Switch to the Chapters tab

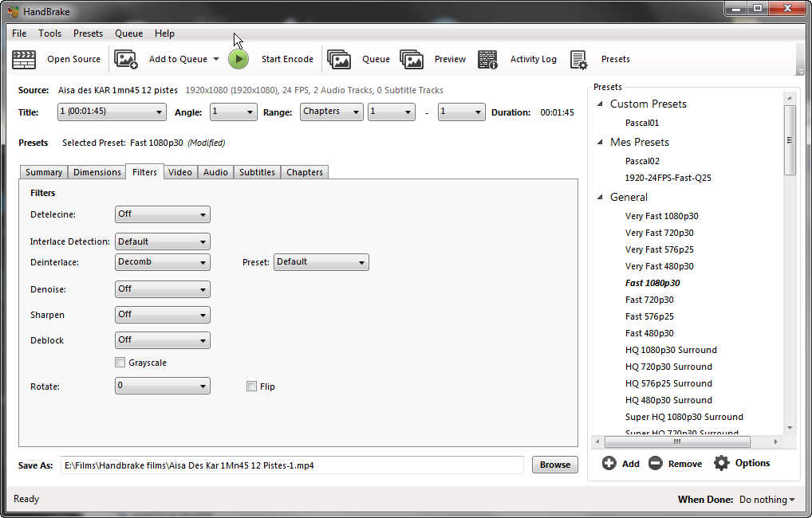click(305, 172)
